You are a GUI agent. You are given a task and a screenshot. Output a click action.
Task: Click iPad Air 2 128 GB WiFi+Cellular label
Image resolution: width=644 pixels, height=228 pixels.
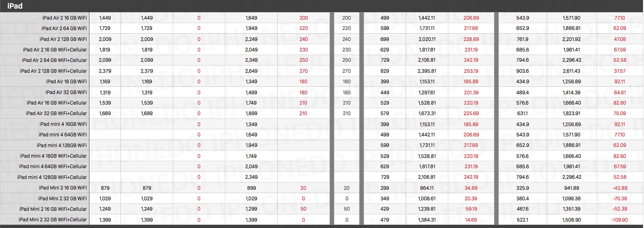tap(53, 71)
